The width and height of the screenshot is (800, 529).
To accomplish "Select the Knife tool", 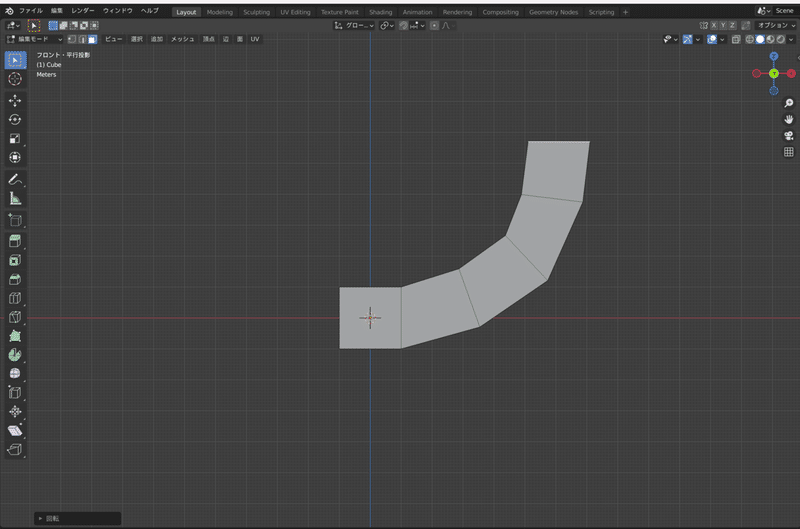I will (15, 317).
